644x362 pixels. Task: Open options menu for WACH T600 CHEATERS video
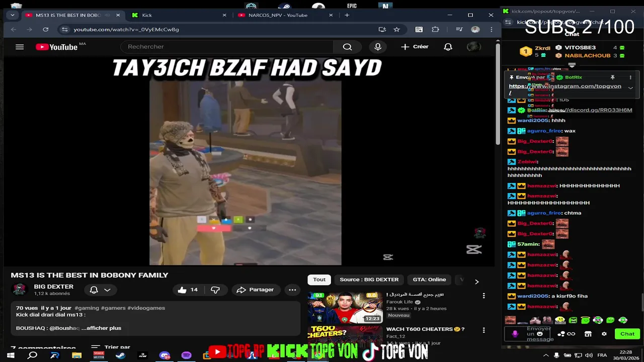pyautogui.click(x=484, y=330)
